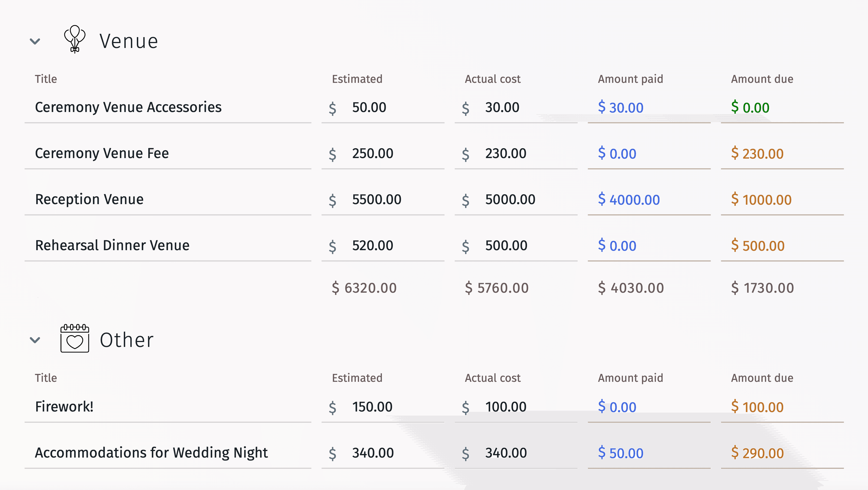Open Ceremony Venue Accessories amount paid $30.00
868x490 pixels.
[x=621, y=108]
